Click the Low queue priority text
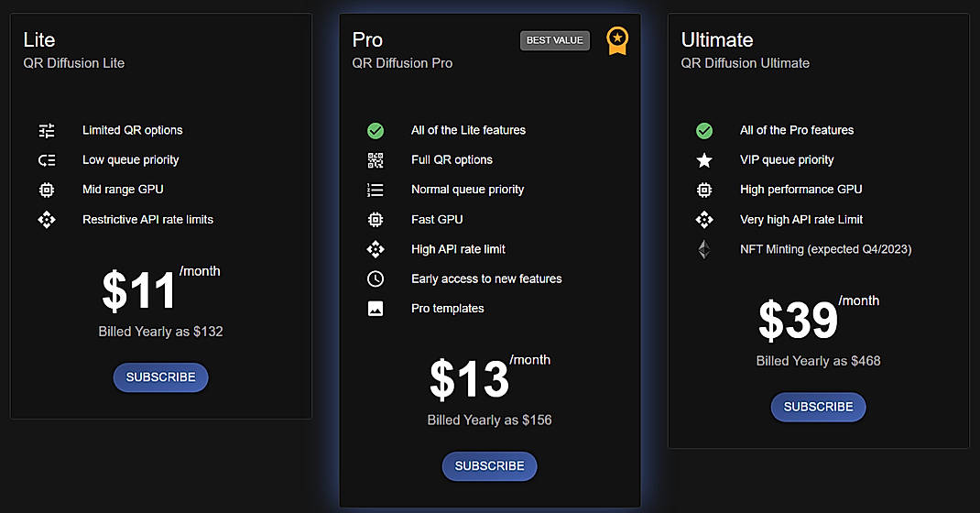The width and height of the screenshot is (980, 513). (x=131, y=160)
